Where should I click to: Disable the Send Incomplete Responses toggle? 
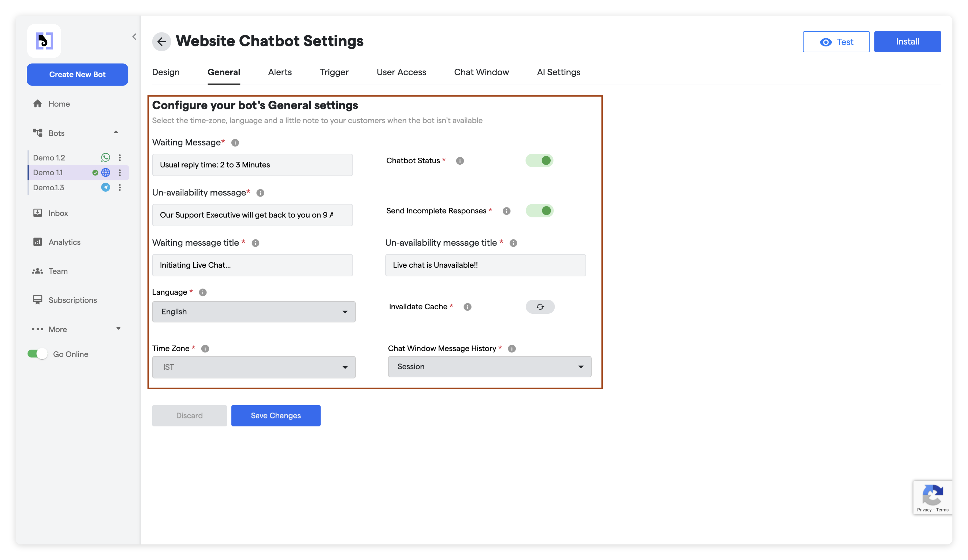[539, 211]
